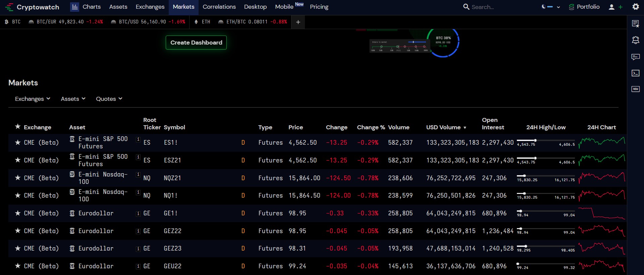Click the search magnifier icon
Image resolution: width=644 pixels, height=275 pixels.
click(x=466, y=7)
